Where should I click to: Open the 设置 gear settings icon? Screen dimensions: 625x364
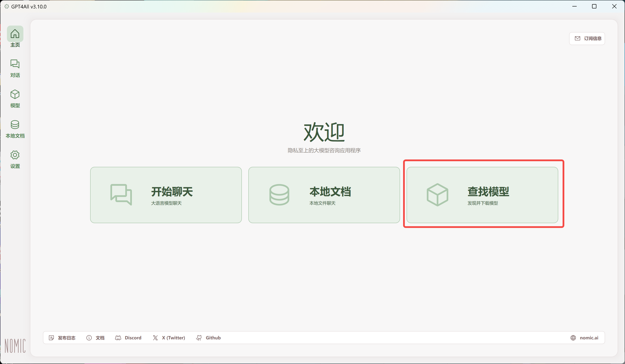pyautogui.click(x=15, y=155)
